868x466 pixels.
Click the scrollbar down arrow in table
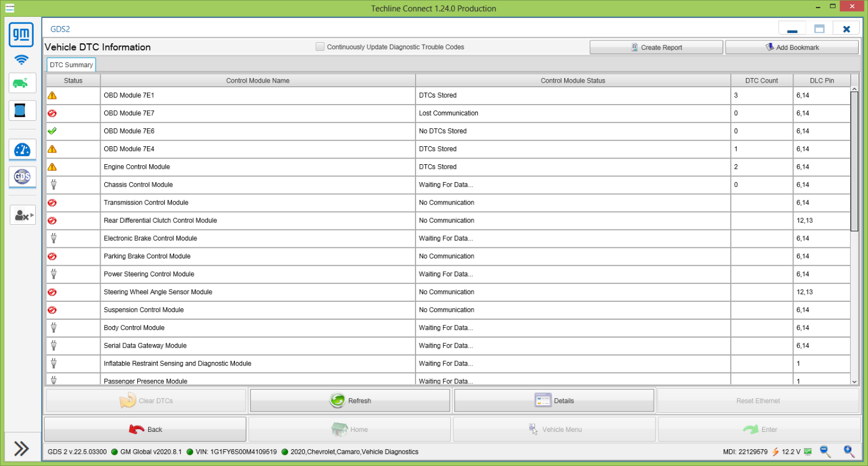(855, 381)
